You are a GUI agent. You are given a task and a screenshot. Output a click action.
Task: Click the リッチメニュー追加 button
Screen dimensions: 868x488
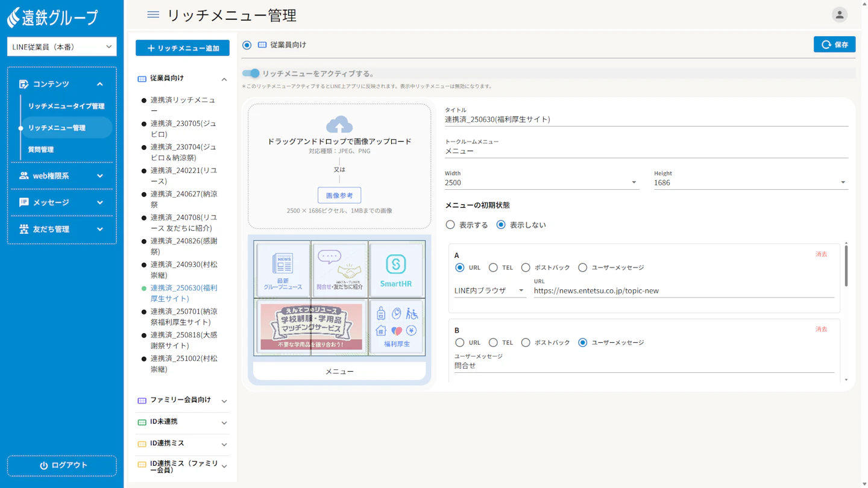click(x=183, y=48)
